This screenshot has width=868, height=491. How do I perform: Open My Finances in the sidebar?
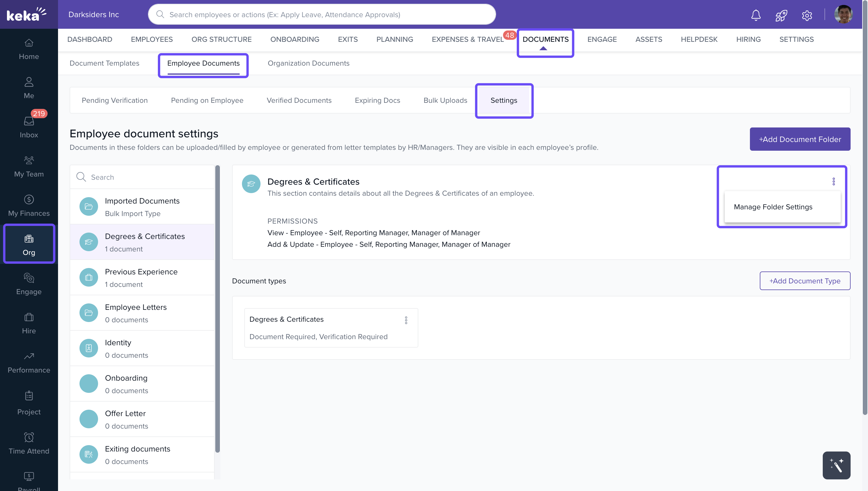click(x=29, y=205)
